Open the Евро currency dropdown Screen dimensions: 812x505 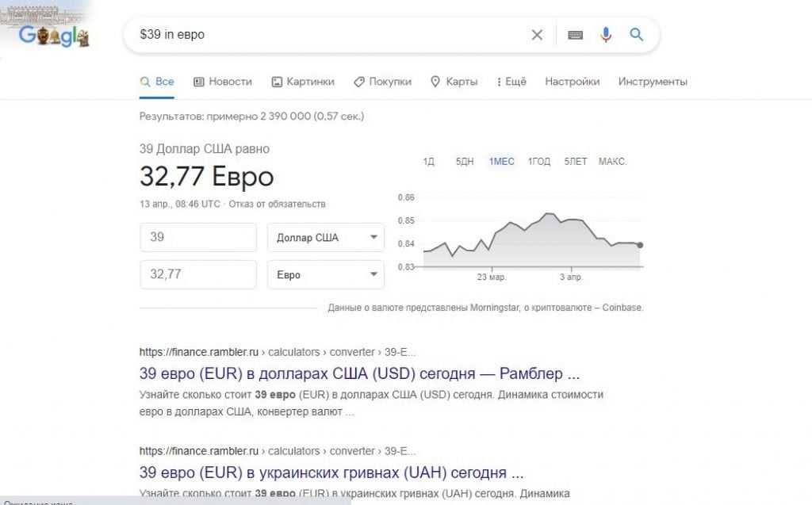pos(326,275)
